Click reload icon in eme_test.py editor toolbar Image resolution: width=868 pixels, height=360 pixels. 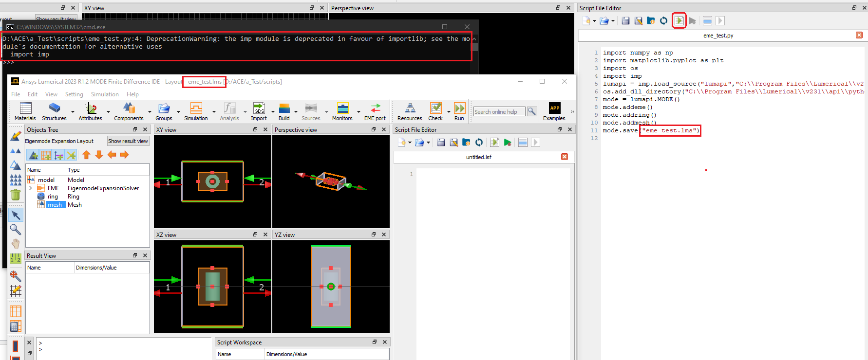(664, 21)
